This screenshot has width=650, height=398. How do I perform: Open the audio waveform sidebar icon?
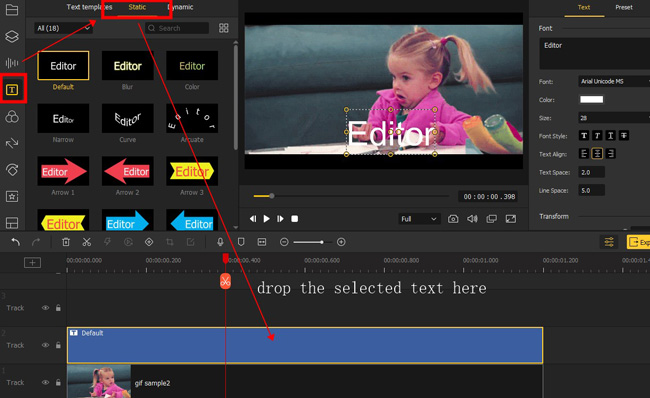(x=12, y=63)
